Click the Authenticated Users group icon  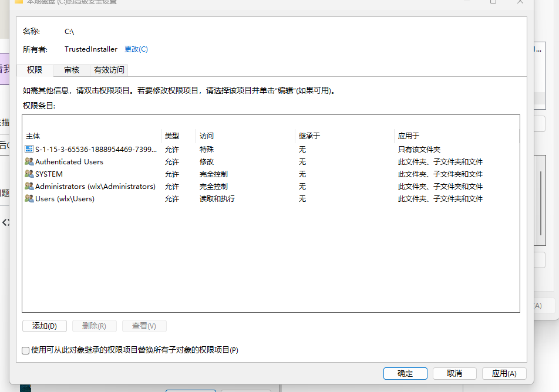[29, 161]
